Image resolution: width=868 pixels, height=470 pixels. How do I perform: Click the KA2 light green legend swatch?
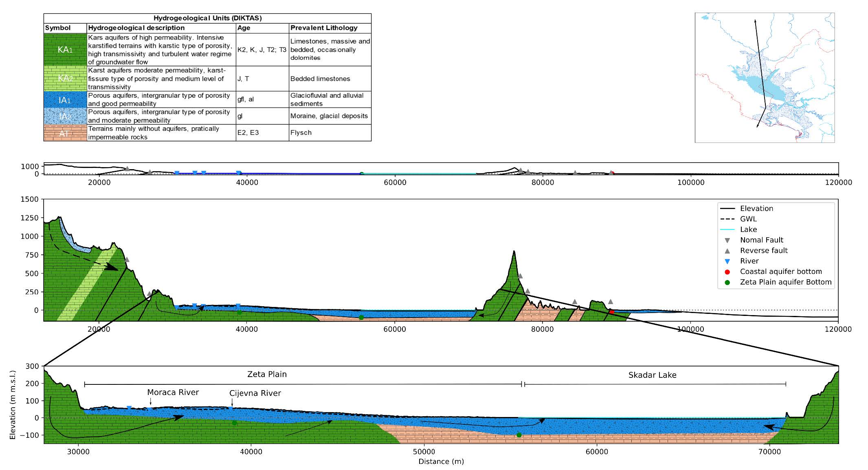(x=65, y=79)
